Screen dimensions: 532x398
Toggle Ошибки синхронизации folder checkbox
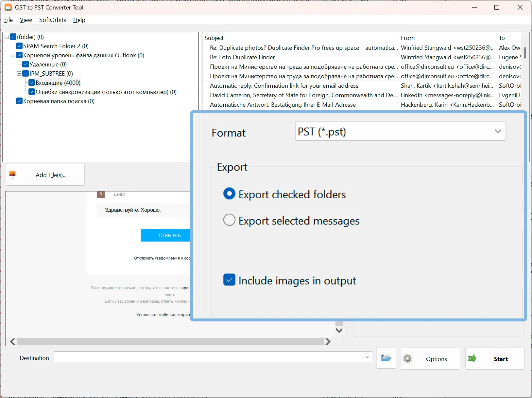coord(32,92)
